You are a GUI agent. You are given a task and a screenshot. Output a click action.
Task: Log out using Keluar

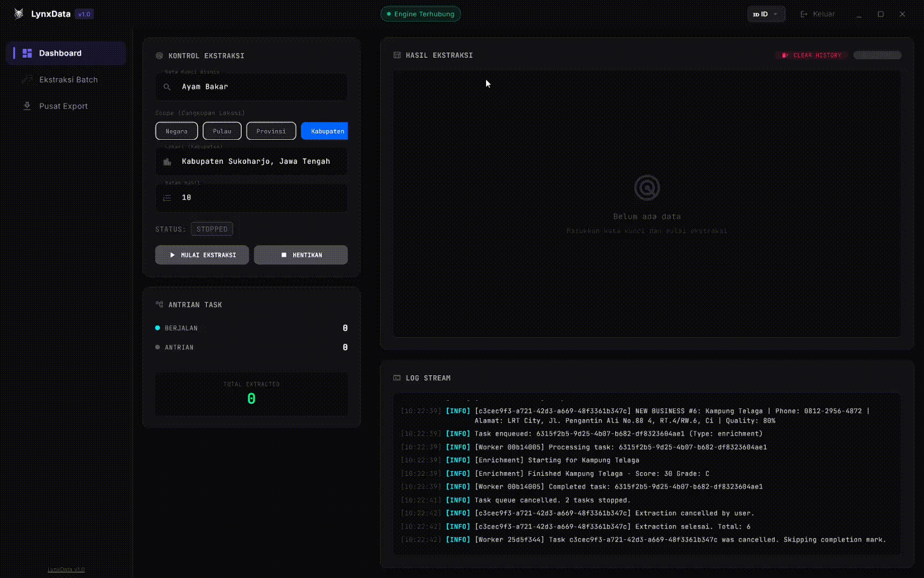point(818,14)
